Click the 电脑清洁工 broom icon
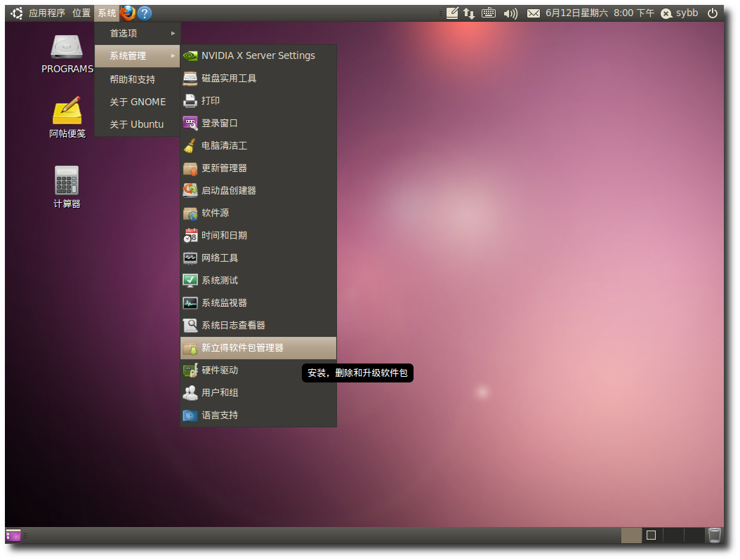 pyautogui.click(x=190, y=146)
